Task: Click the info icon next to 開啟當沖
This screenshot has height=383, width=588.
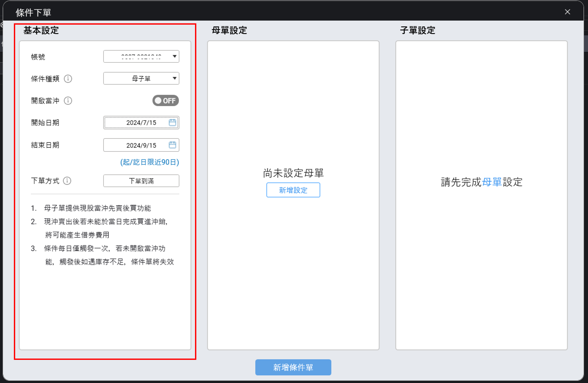Action: (68, 101)
